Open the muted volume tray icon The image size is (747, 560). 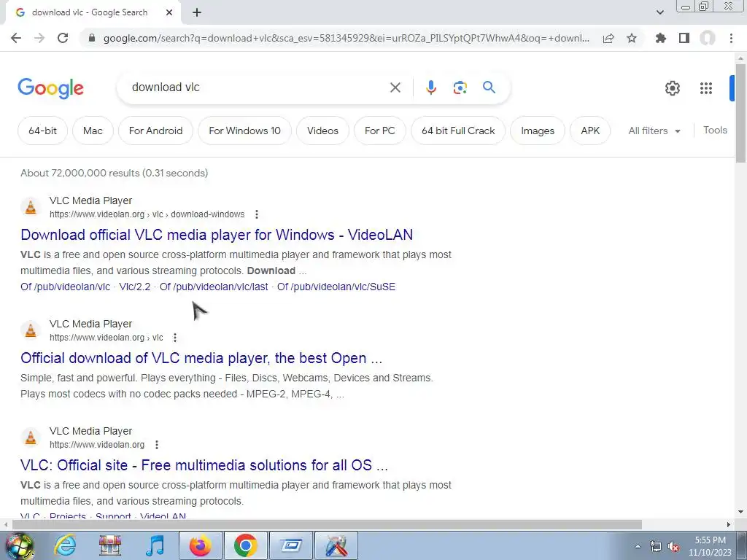[x=673, y=547]
